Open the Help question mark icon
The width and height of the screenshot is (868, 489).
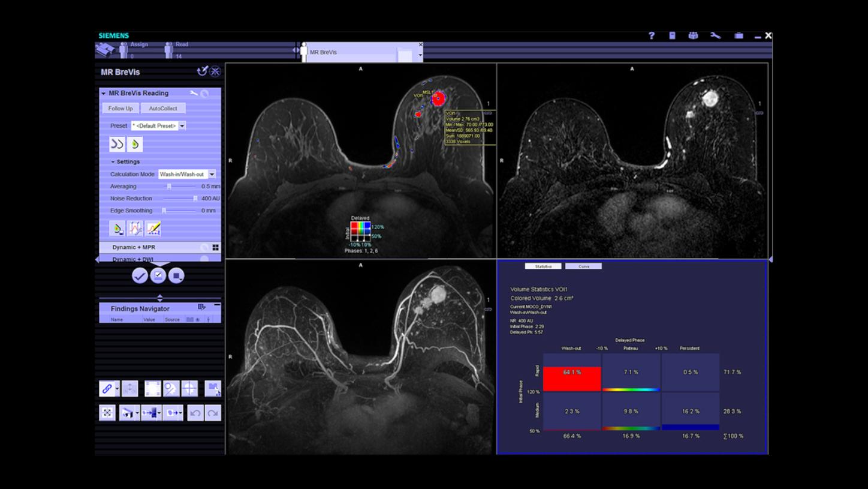coord(652,36)
